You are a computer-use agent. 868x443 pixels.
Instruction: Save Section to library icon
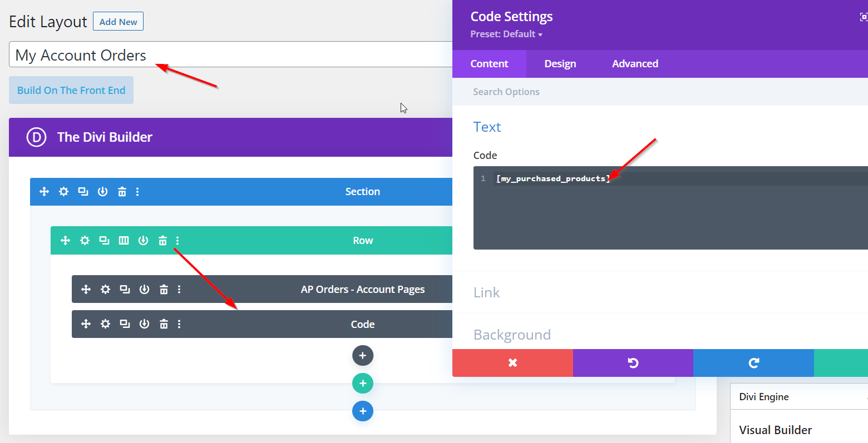(102, 192)
